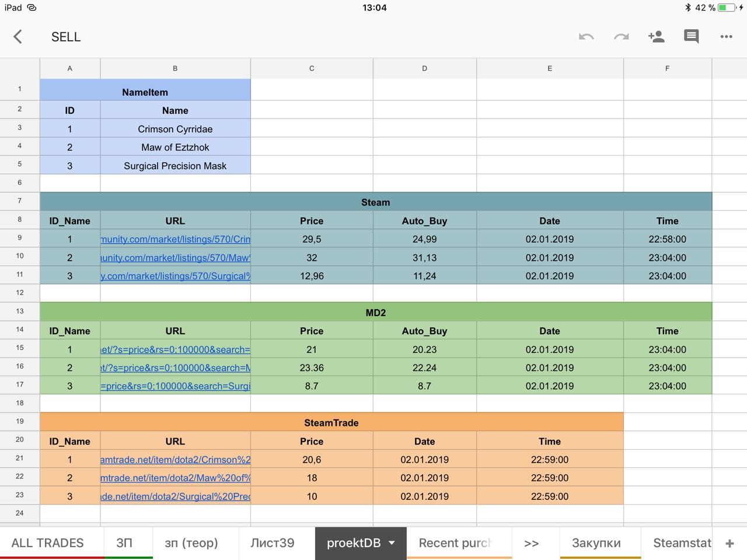Open SteamTrade Surgical%20Prec item link
The image size is (747, 560).
[x=176, y=496]
